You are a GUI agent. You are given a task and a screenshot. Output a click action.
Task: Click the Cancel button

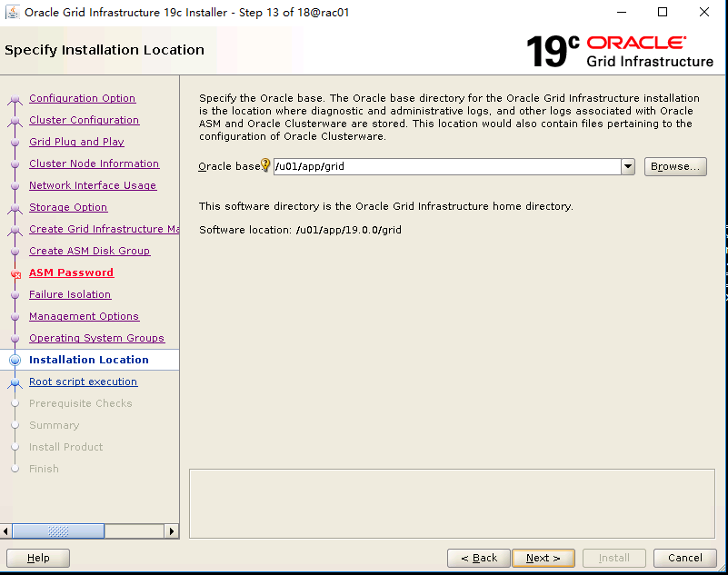pyautogui.click(x=684, y=558)
